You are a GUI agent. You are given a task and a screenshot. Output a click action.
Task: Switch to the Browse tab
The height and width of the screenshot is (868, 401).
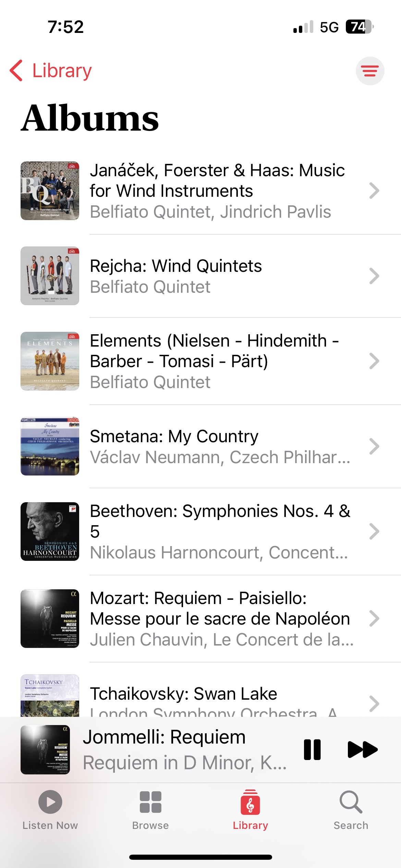(150, 810)
